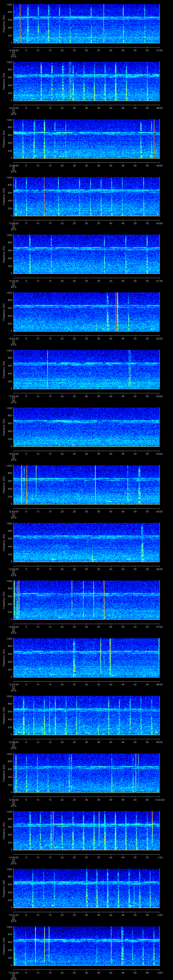This screenshot has height=980, width=173.
Task: Click the "12:49:00" start time label
Action: 14,223
